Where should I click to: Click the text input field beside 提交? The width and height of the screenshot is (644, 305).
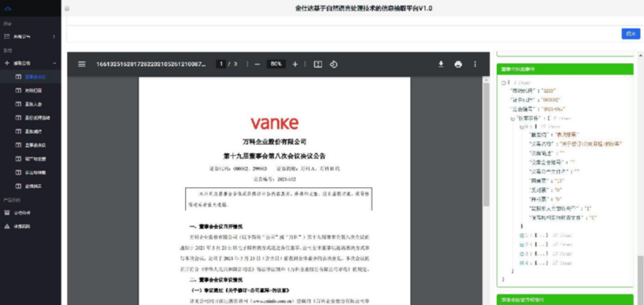click(x=343, y=34)
